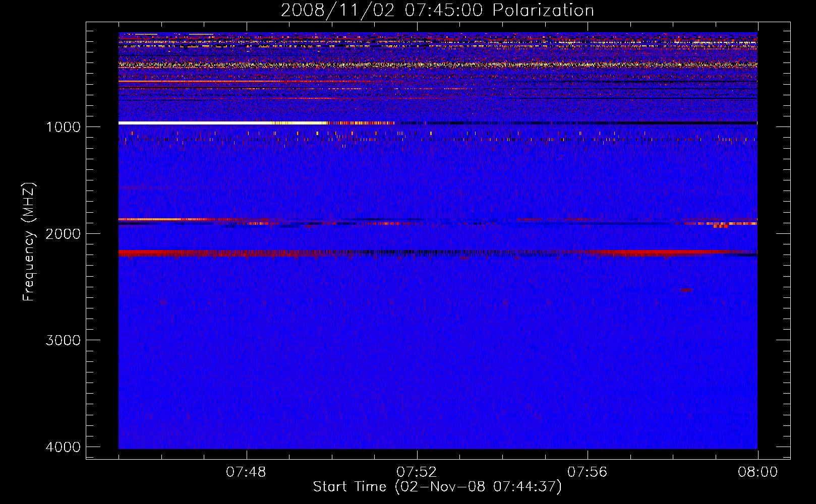The width and height of the screenshot is (816, 504).
Task: Click the 07:52 time tick label
Action: (x=417, y=472)
